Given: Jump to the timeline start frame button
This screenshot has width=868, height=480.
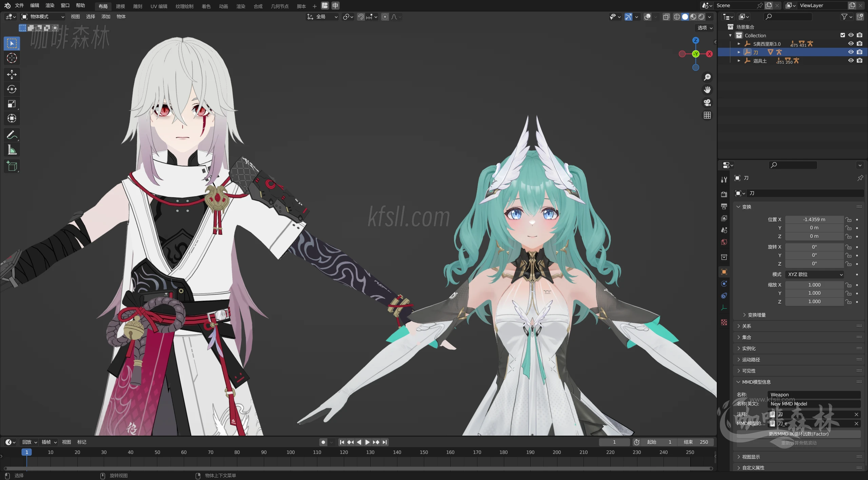Looking at the screenshot, I should (x=342, y=442).
